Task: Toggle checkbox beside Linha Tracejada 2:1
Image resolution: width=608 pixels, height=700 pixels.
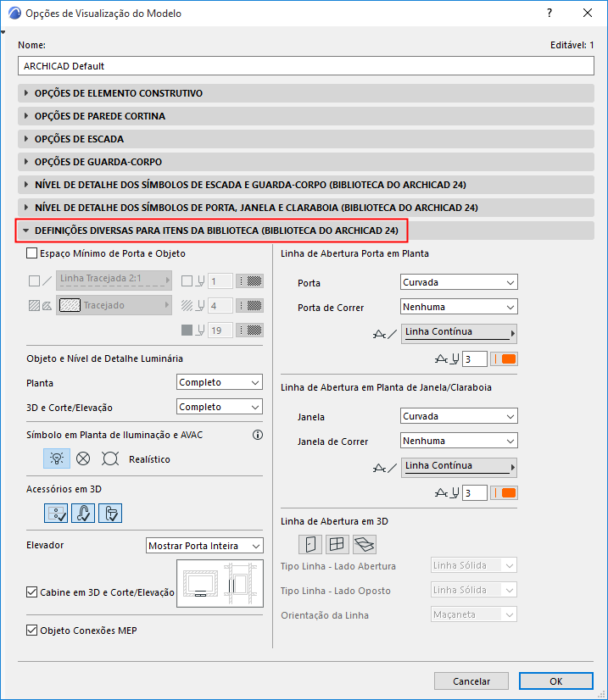Action: click(34, 281)
